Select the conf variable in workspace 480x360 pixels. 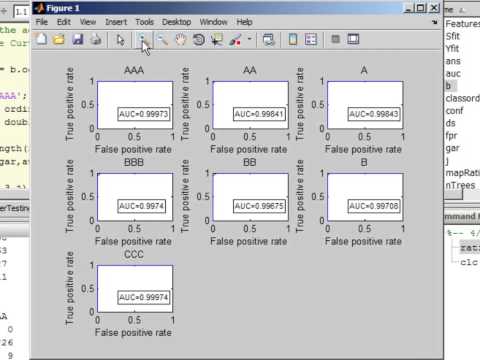(x=455, y=111)
